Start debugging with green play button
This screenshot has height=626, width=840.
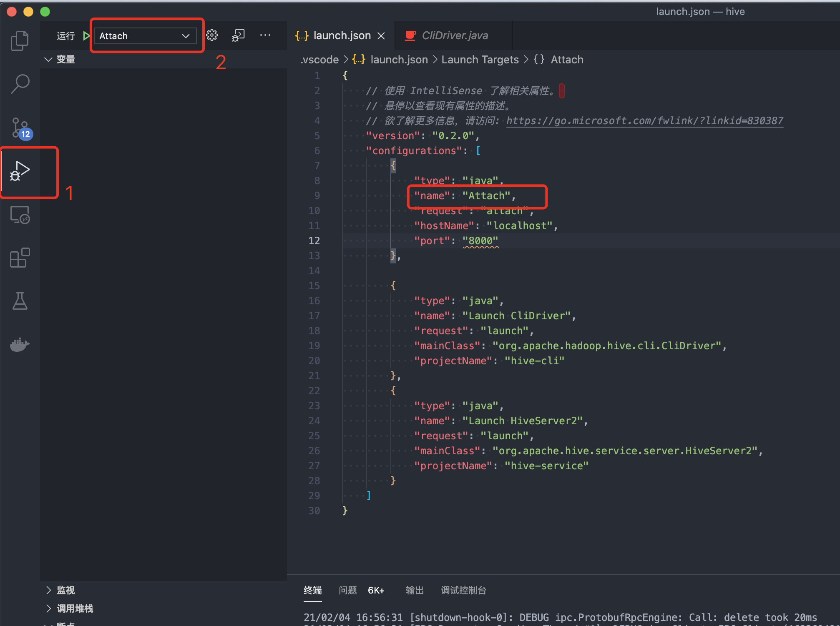pyautogui.click(x=86, y=36)
